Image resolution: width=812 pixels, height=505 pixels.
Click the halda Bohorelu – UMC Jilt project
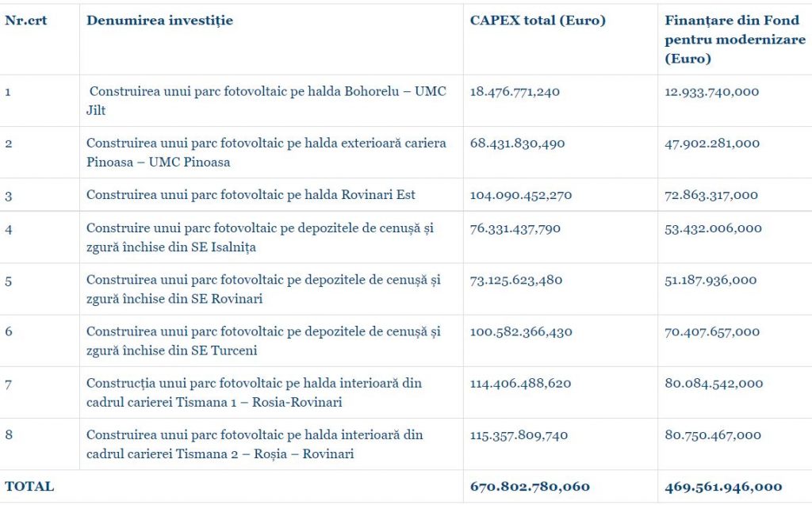point(266,101)
